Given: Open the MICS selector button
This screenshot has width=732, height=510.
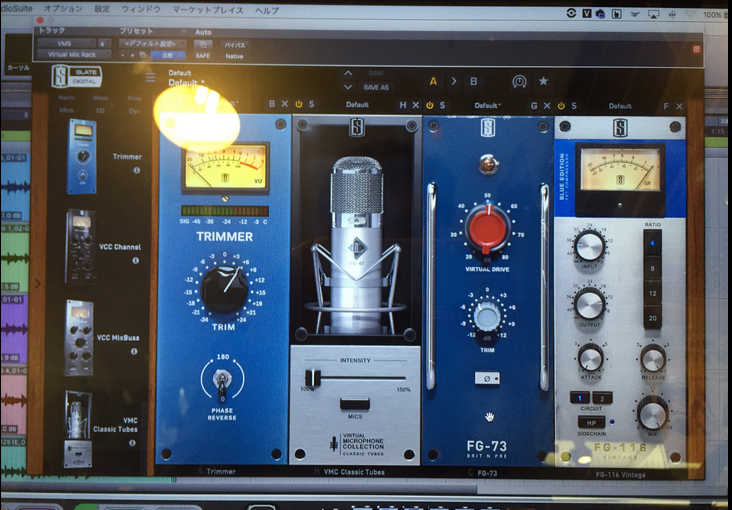Looking at the screenshot, I should point(355,404).
